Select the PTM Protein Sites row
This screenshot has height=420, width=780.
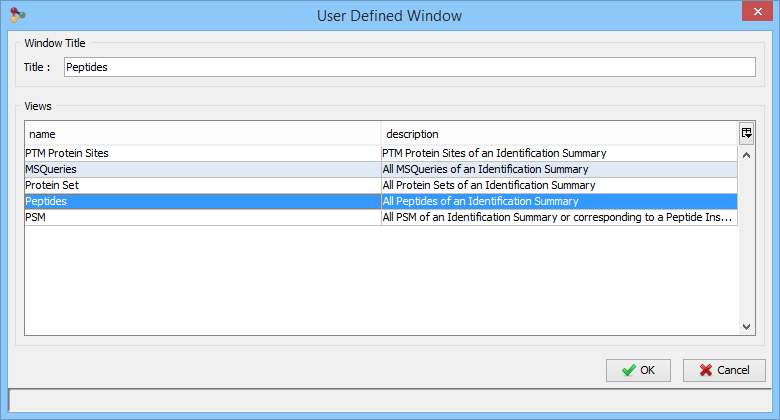point(381,153)
